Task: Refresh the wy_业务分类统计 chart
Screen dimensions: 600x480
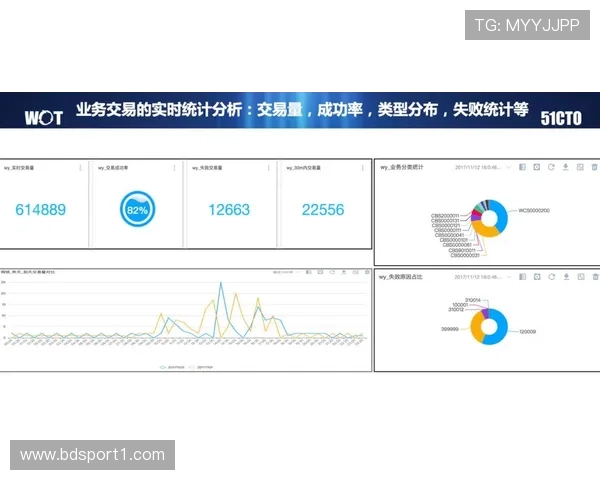Action: click(551, 167)
